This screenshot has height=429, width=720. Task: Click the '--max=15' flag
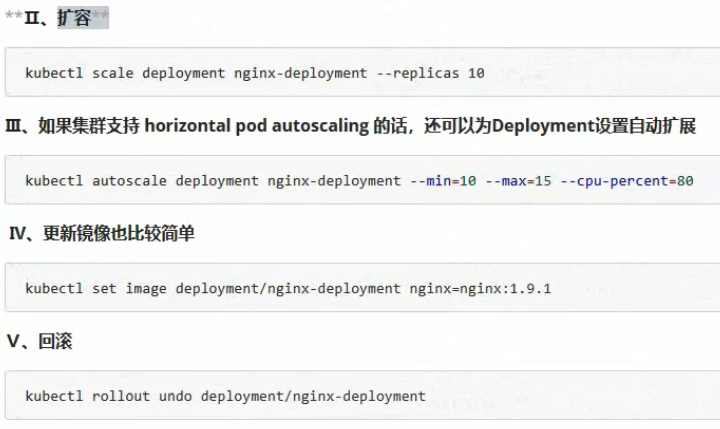518,181
